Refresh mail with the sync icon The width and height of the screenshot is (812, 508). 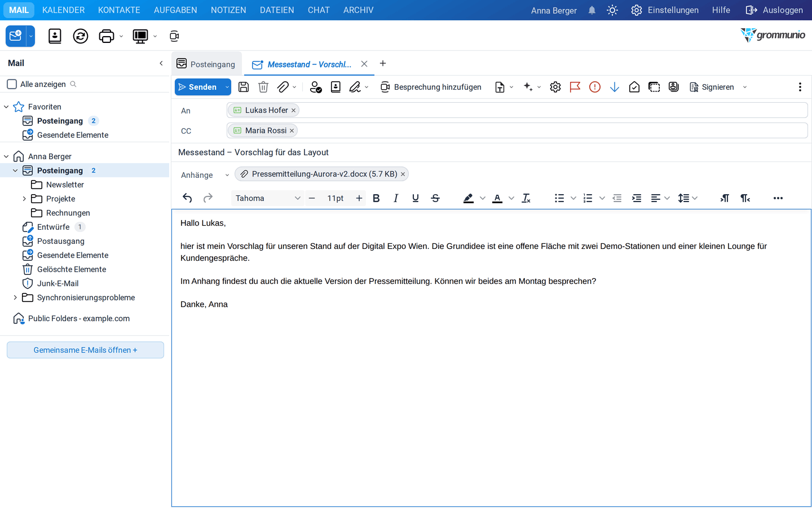click(x=81, y=36)
